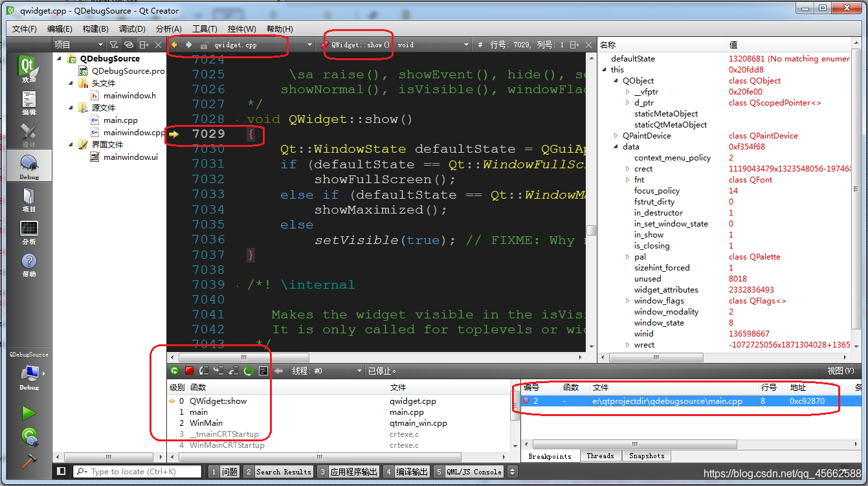Select the breakpoint row for main.cpp
Viewport: 868px width, 486px height.
pos(691,401)
